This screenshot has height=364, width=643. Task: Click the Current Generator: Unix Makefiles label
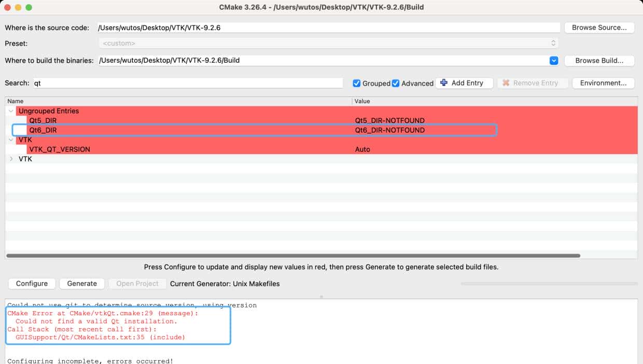point(225,284)
